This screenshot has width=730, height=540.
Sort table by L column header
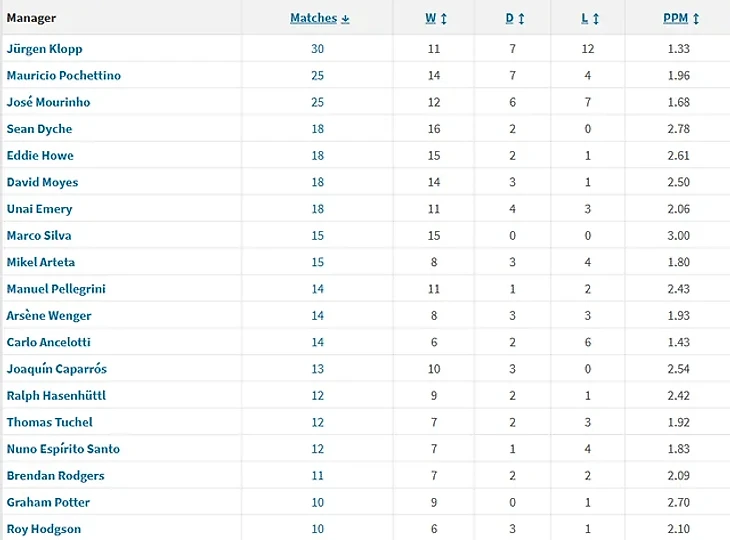590,18
